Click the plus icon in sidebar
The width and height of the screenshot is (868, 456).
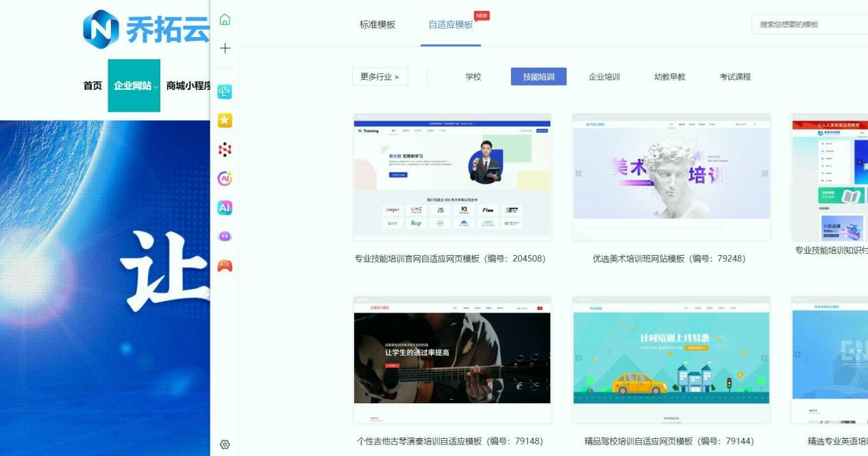[x=225, y=48]
